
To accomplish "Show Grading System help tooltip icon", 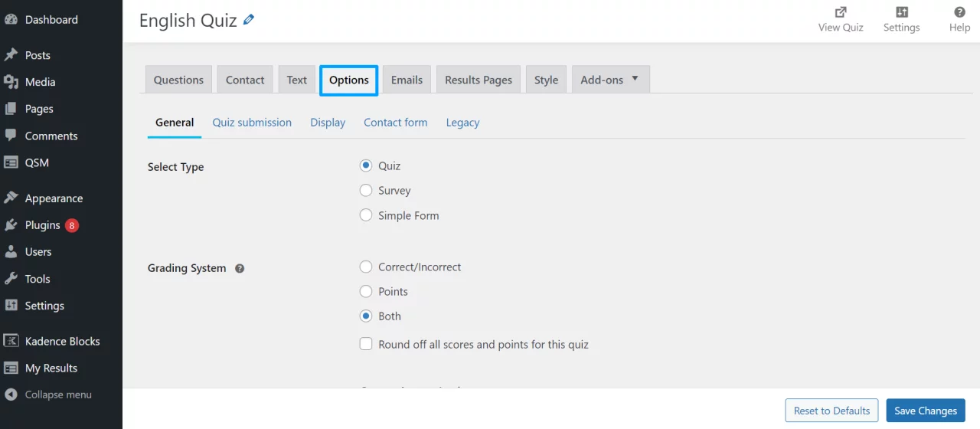I will point(240,269).
